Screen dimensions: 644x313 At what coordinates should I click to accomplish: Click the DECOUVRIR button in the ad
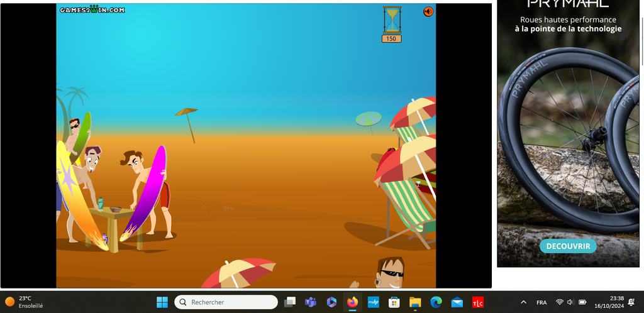[568, 246]
